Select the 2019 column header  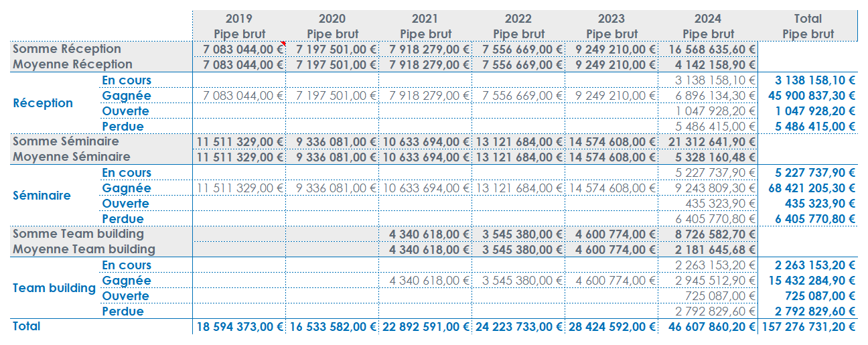(x=239, y=19)
